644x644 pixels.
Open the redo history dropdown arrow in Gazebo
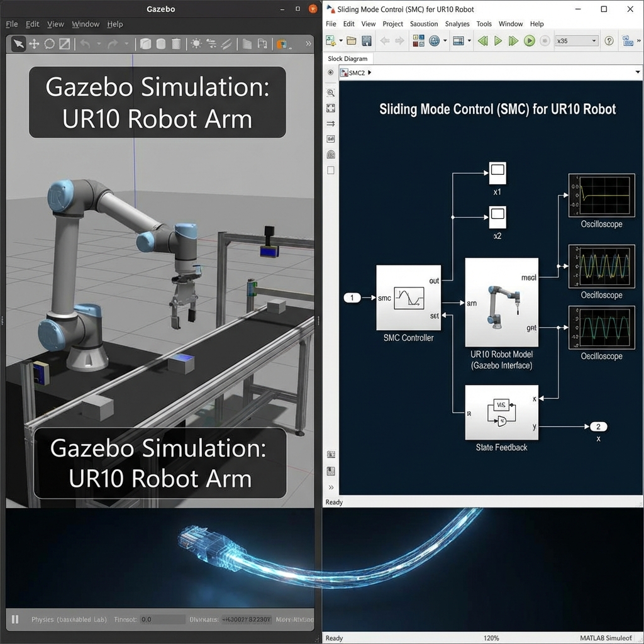pyautogui.click(x=126, y=43)
